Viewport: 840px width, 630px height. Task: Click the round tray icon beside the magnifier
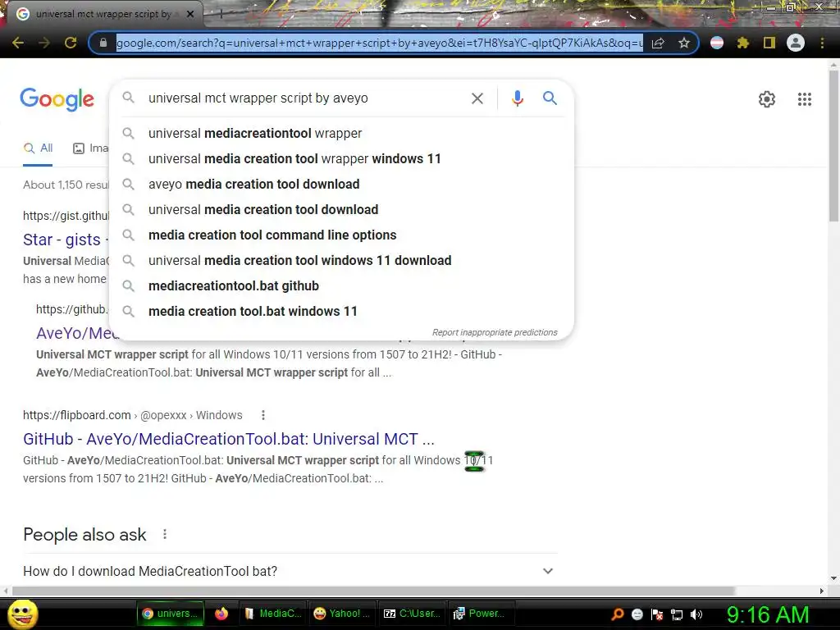click(637, 614)
